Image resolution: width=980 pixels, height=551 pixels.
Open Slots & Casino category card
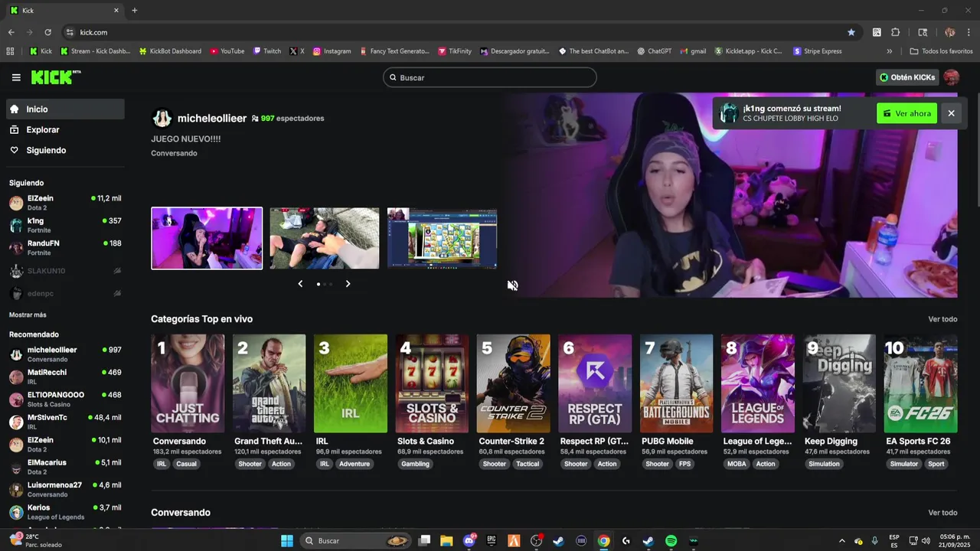click(x=432, y=383)
